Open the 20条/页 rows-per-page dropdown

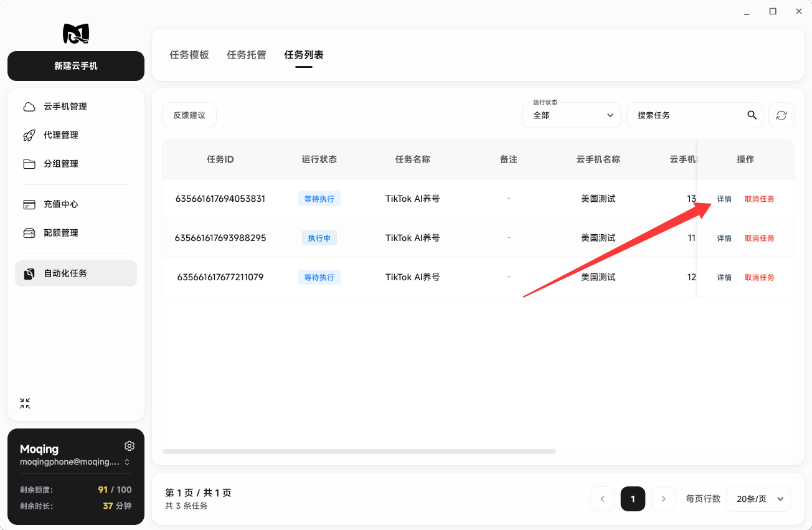(x=758, y=499)
